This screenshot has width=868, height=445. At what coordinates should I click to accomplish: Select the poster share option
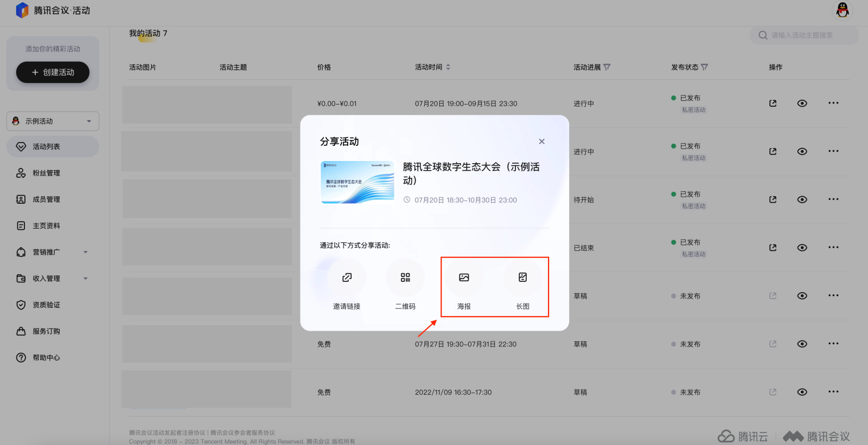tap(464, 278)
